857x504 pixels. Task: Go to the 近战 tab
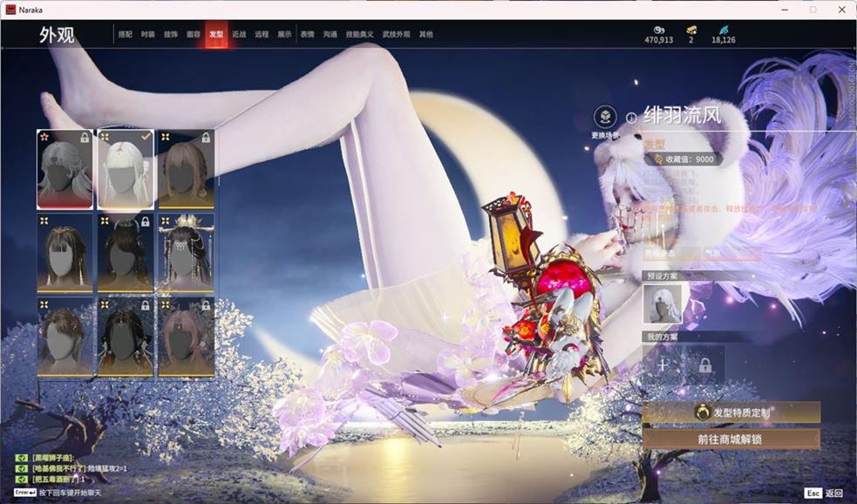[x=239, y=34]
